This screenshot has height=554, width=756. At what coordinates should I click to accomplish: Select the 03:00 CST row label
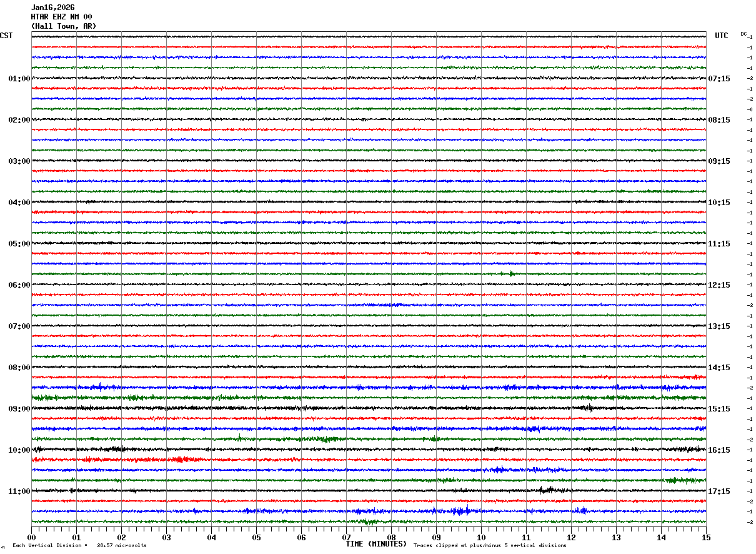[19, 161]
